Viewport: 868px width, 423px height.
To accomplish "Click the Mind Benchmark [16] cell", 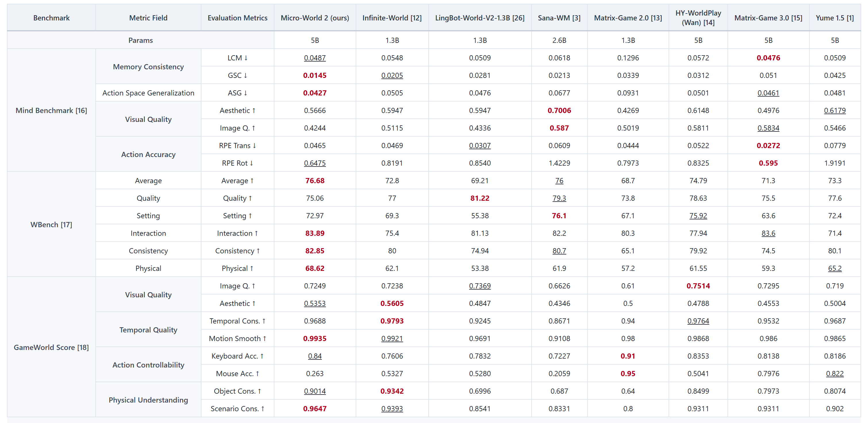I will pyautogui.click(x=51, y=110).
